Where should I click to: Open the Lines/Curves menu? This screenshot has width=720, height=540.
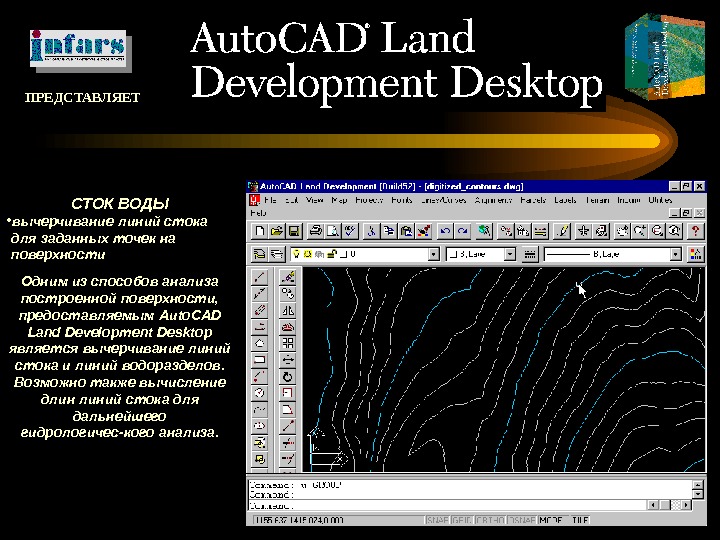(x=443, y=200)
